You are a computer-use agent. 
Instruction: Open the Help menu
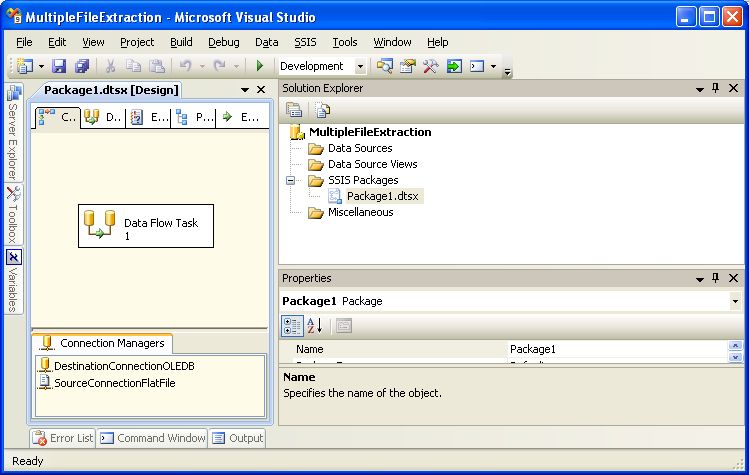438,42
